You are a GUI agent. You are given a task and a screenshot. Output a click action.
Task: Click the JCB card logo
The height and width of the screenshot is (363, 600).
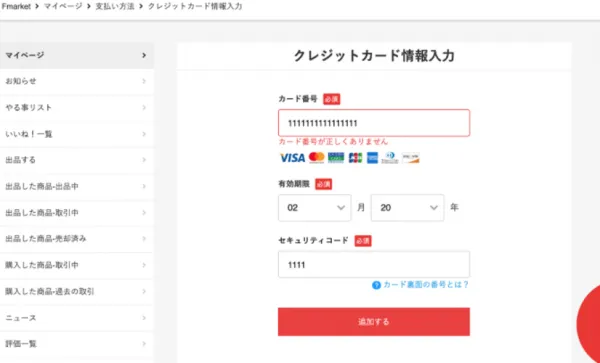(x=355, y=158)
